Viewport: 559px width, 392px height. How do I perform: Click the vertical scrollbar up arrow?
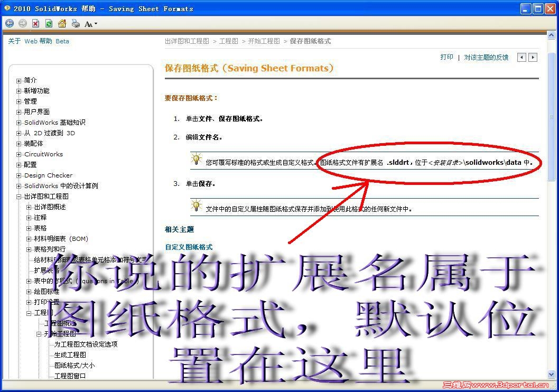pos(552,35)
